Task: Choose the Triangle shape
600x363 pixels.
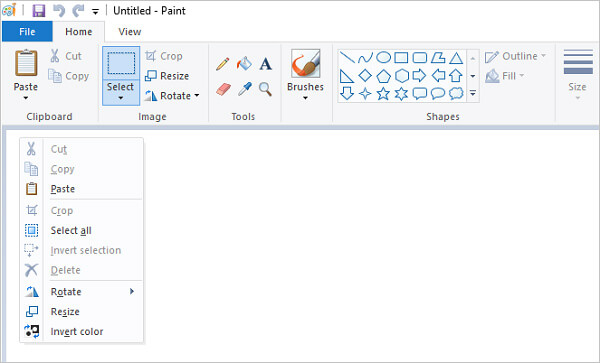Action: click(x=456, y=58)
